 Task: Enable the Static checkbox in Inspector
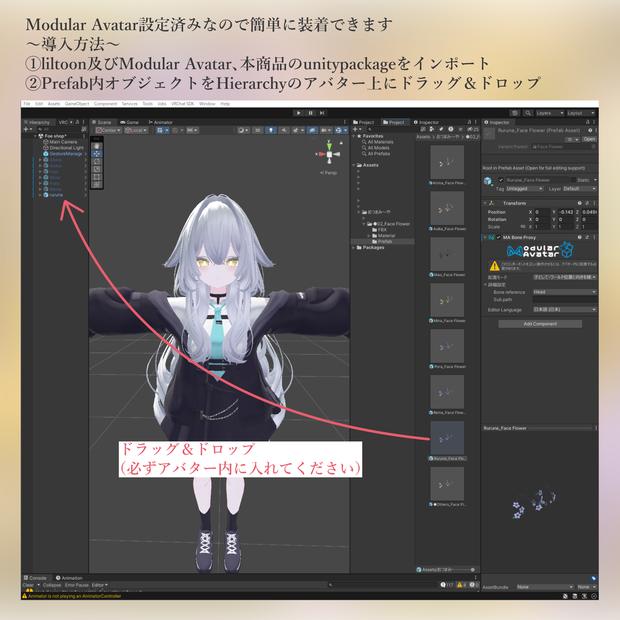[573, 180]
